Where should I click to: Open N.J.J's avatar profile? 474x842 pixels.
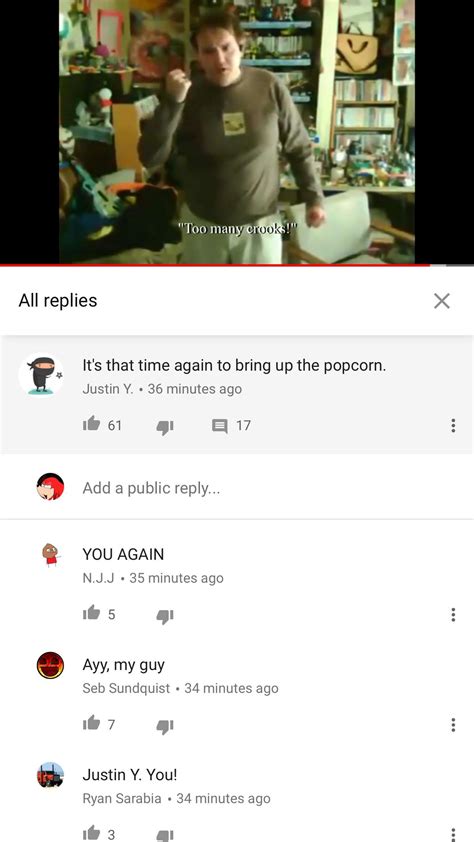pos(50,555)
